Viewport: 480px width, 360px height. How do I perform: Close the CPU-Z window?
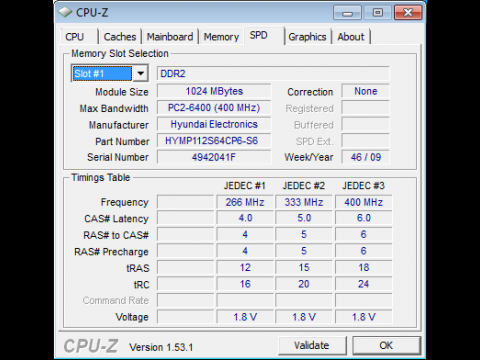point(408,13)
